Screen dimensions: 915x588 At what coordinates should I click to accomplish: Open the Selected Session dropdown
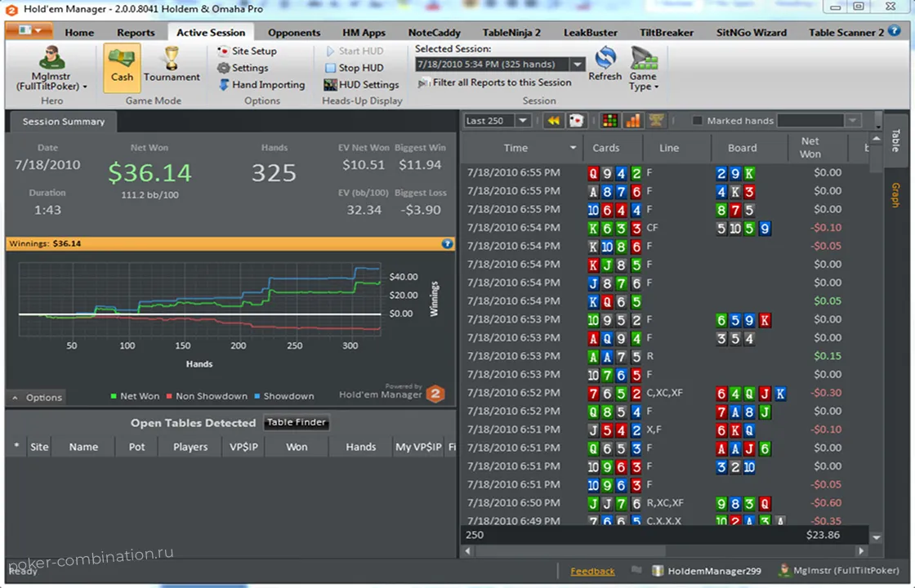pos(577,64)
